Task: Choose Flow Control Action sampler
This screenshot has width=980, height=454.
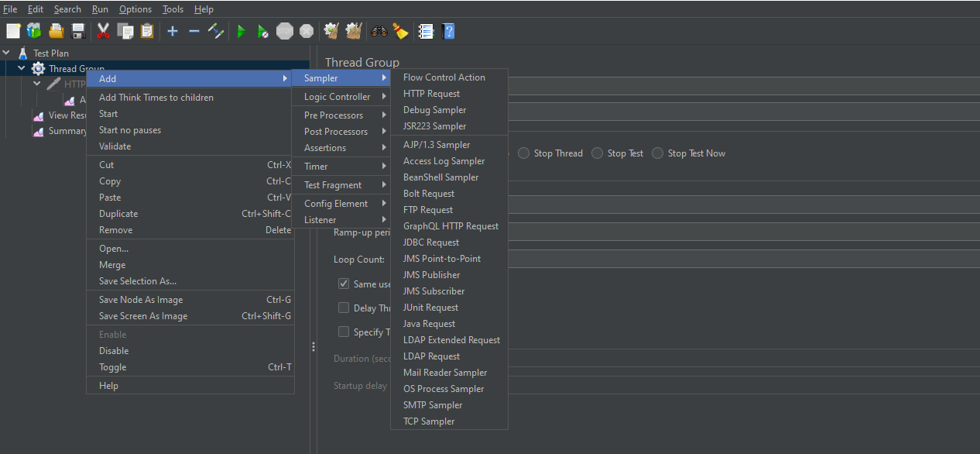Action: pos(449,77)
